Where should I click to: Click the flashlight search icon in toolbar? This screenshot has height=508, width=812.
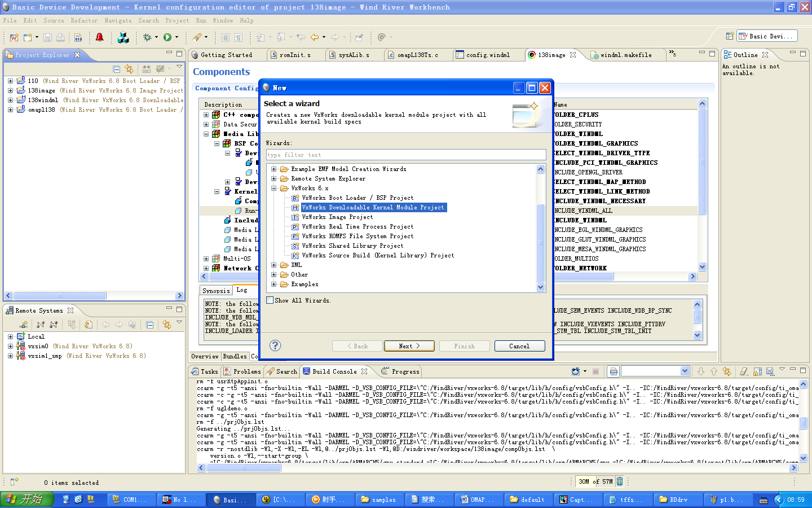196,37
